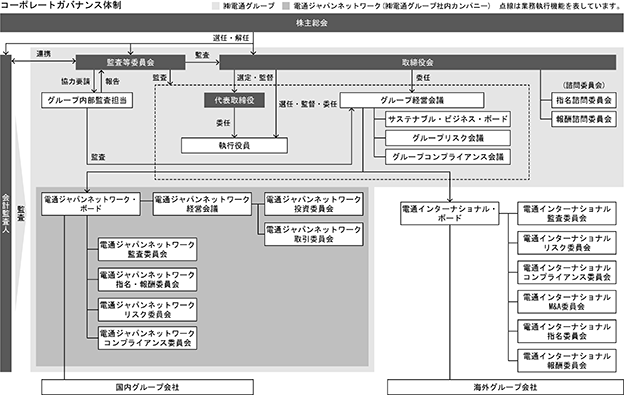Click the コーポレートガバナンス体制 title
This screenshot has height=395, width=624.
click(61, 6)
